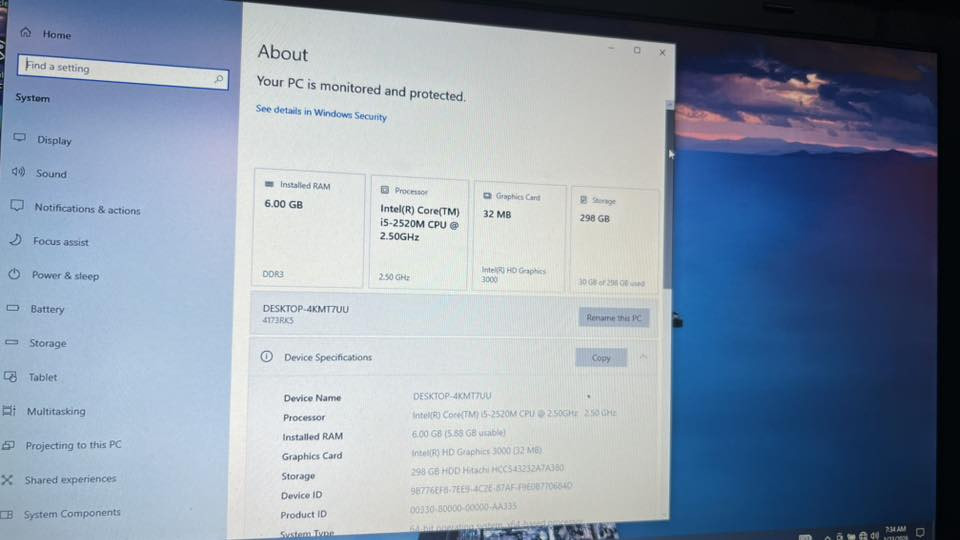Image resolution: width=960 pixels, height=540 pixels.
Task: Select the Installed RAM 6.00 GB card
Action: coord(308,229)
